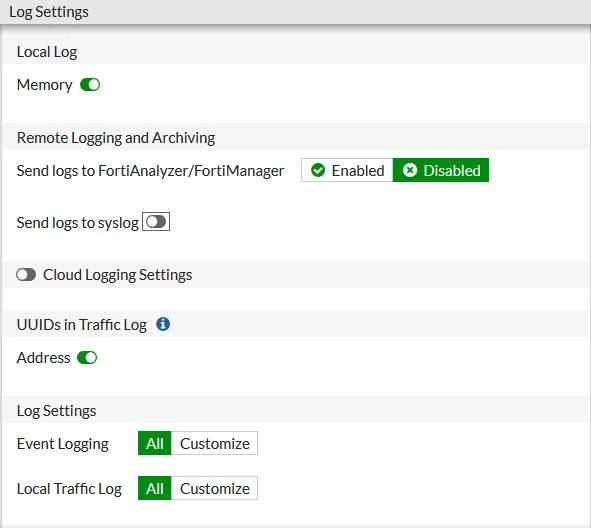The width and height of the screenshot is (591, 528).
Task: Choose Customize for Event Logging
Action: click(x=214, y=444)
